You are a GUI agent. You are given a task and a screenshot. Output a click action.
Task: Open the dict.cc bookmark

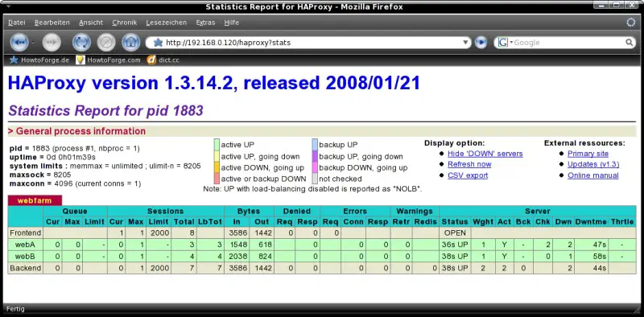[163, 60]
